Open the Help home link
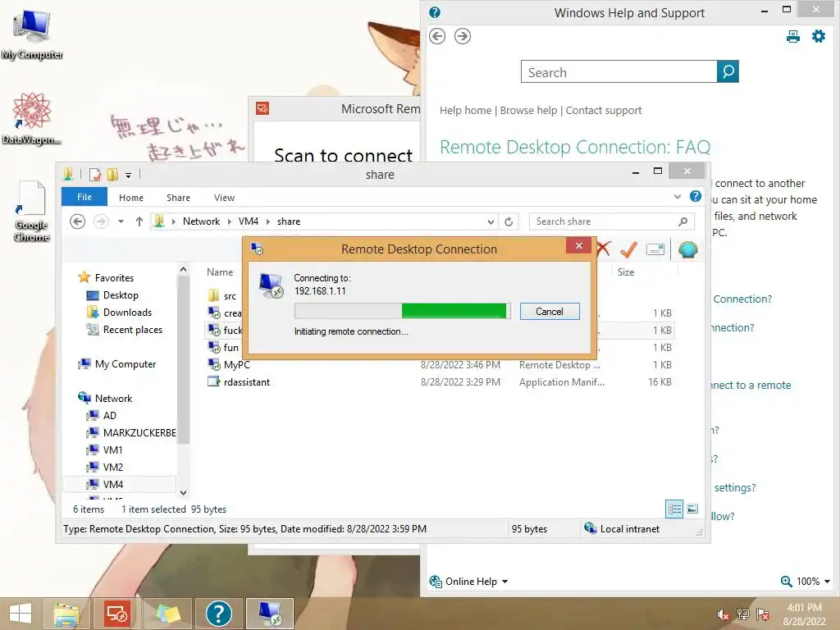 [x=465, y=111]
